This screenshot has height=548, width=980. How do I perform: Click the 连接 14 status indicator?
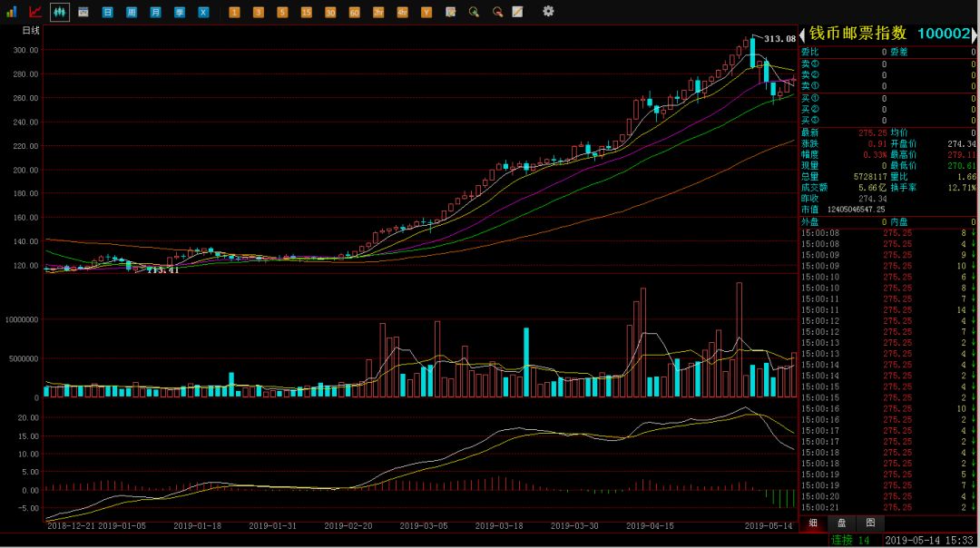tap(850, 540)
